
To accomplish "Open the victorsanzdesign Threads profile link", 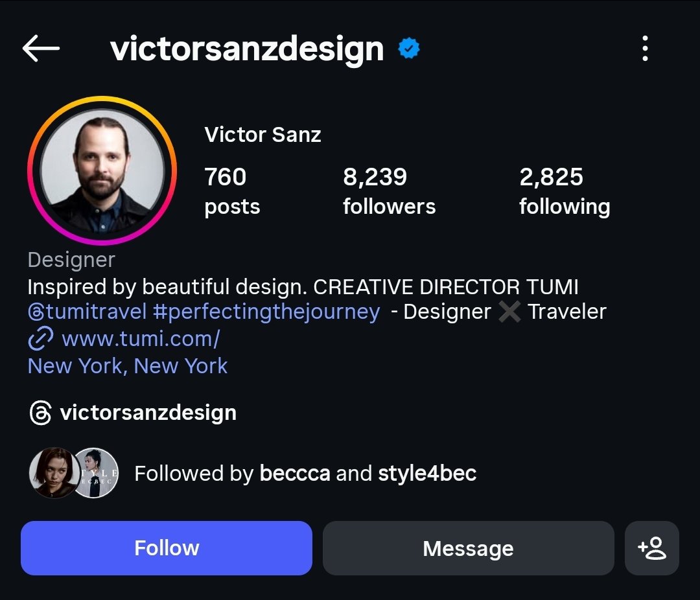I will coord(148,413).
